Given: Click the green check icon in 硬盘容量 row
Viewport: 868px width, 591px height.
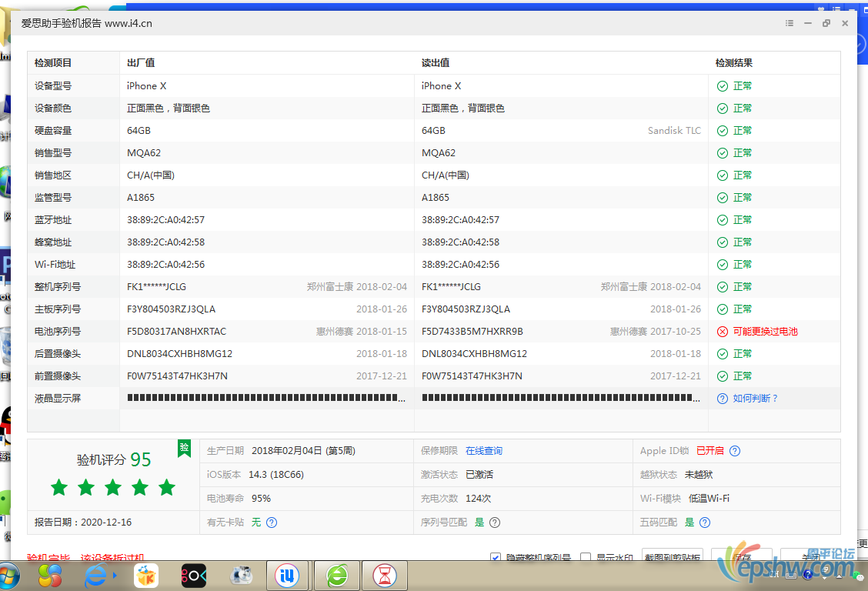Looking at the screenshot, I should click(723, 131).
